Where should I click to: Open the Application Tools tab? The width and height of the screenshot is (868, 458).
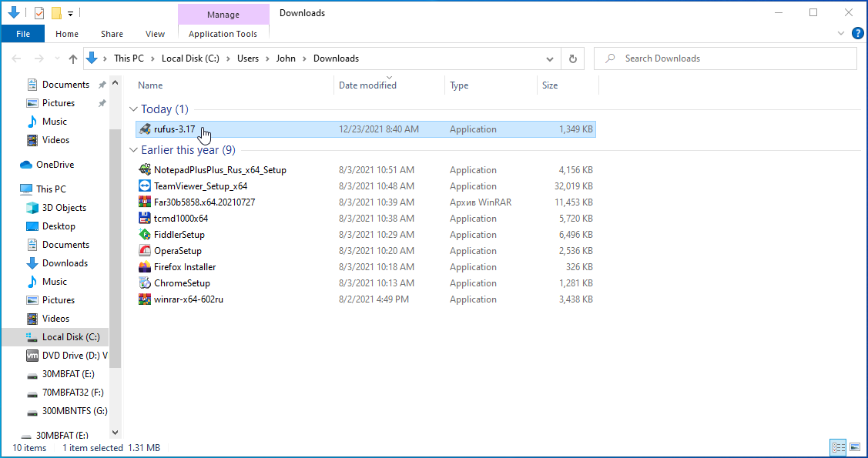point(223,34)
